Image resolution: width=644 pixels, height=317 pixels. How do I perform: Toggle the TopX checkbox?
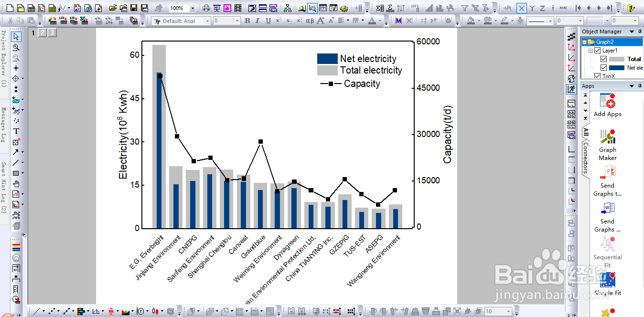597,76
